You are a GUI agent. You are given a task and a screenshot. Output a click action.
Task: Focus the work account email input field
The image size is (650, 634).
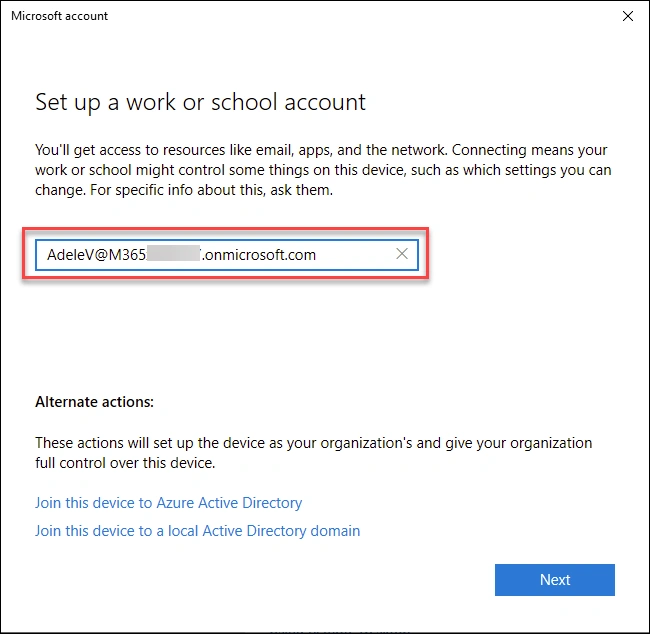click(227, 255)
